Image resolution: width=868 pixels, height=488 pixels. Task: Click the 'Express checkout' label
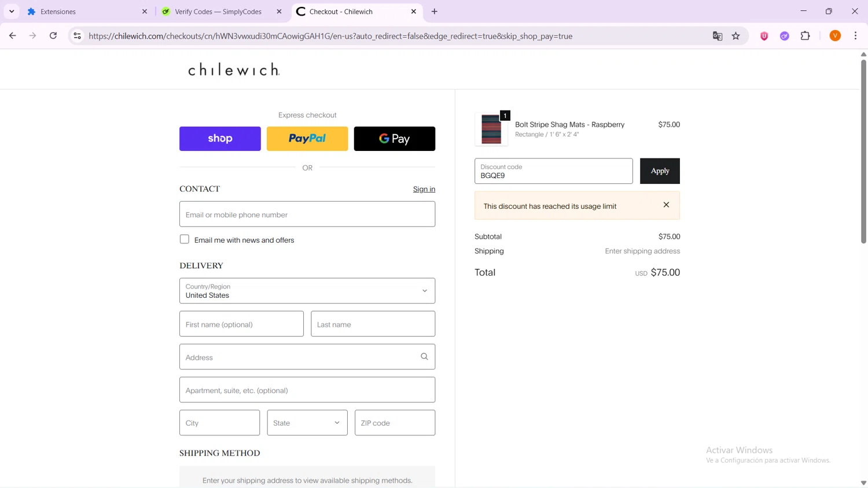pos(307,115)
